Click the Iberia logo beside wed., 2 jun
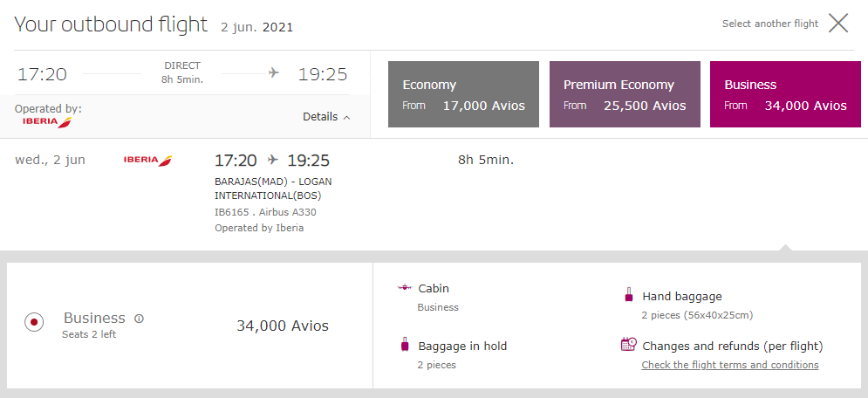868x398 pixels. click(x=147, y=161)
